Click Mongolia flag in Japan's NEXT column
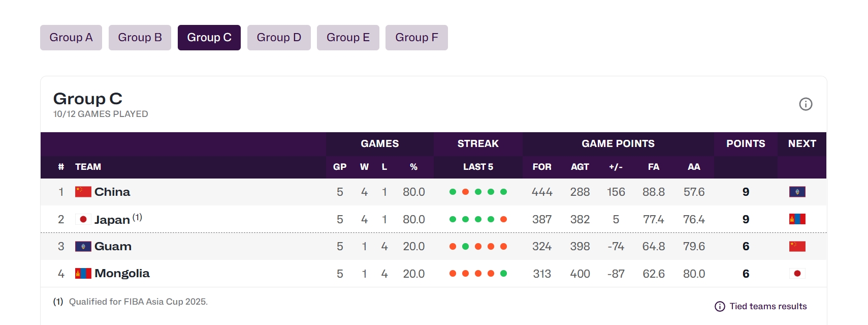This screenshot has height=325, width=868. point(797,219)
